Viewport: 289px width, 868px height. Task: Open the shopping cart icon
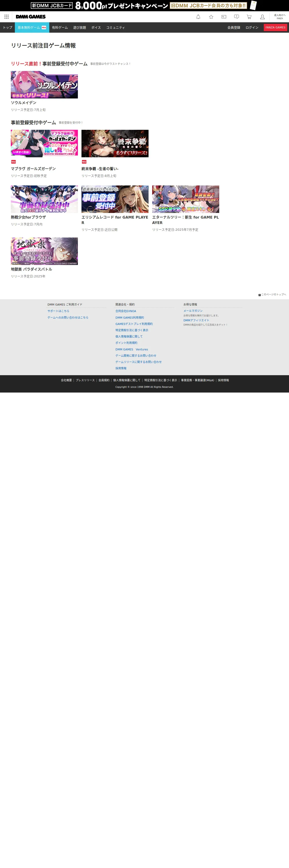[x=249, y=17]
